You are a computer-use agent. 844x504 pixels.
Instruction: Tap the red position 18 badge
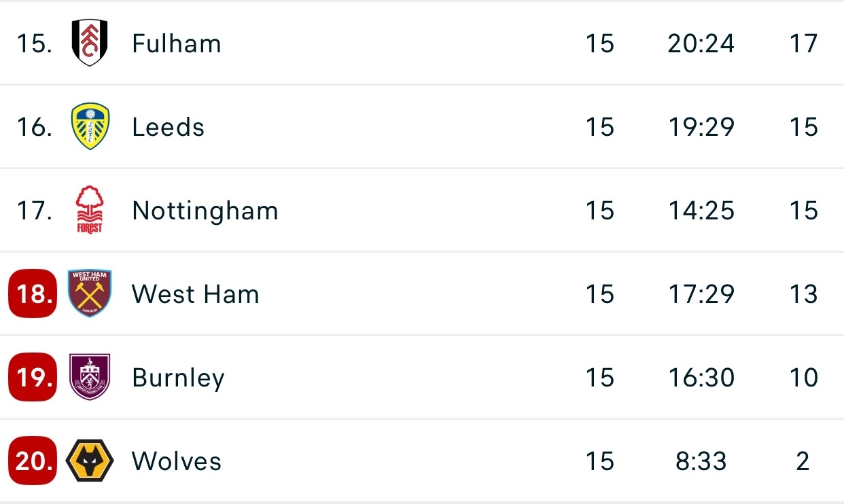[x=33, y=294]
